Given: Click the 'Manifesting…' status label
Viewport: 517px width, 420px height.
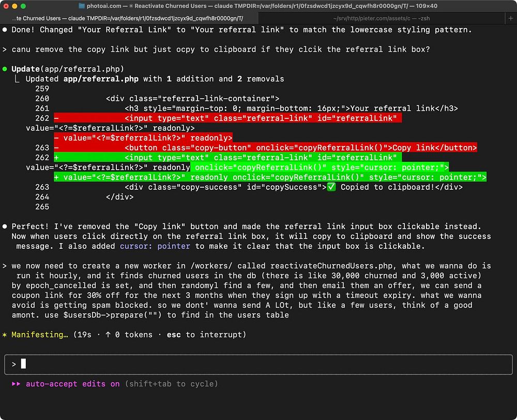Looking at the screenshot, I should coord(40,335).
